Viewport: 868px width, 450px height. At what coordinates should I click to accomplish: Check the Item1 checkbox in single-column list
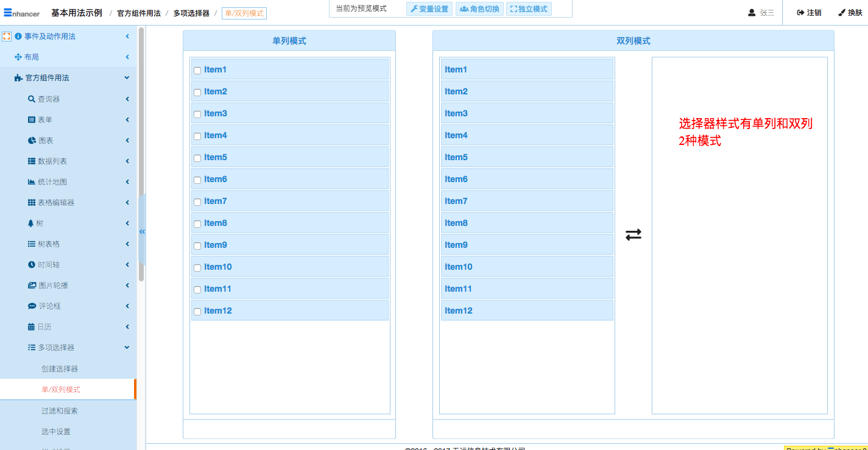coord(197,71)
